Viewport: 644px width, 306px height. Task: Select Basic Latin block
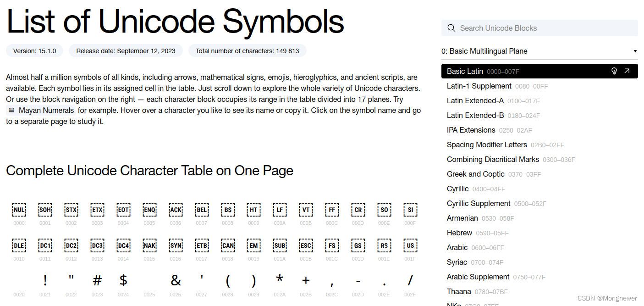(x=539, y=71)
